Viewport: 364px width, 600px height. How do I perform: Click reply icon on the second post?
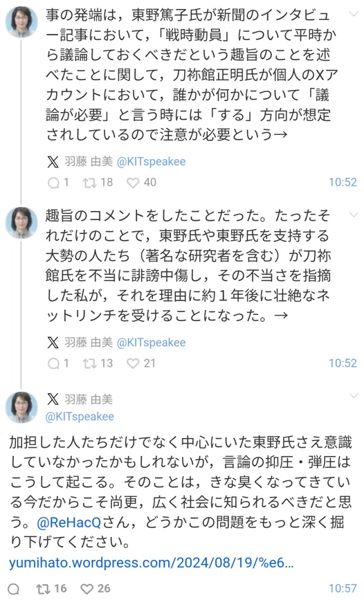pyautogui.click(x=53, y=363)
